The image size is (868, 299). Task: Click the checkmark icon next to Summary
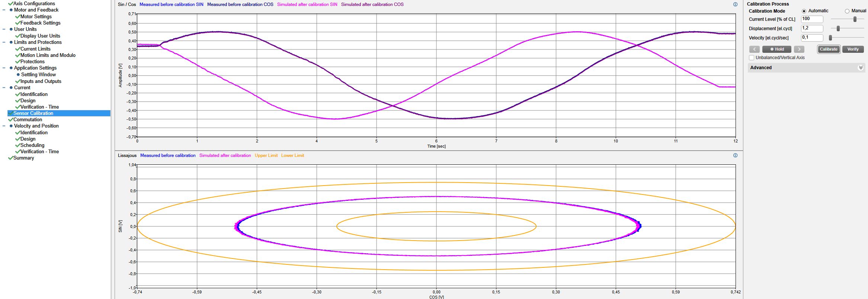click(x=10, y=158)
